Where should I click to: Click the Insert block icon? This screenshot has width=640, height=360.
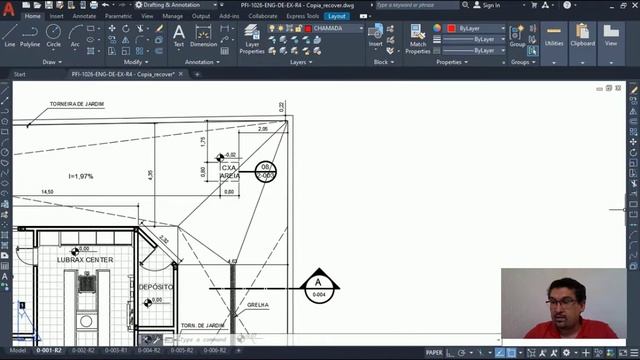point(375,36)
